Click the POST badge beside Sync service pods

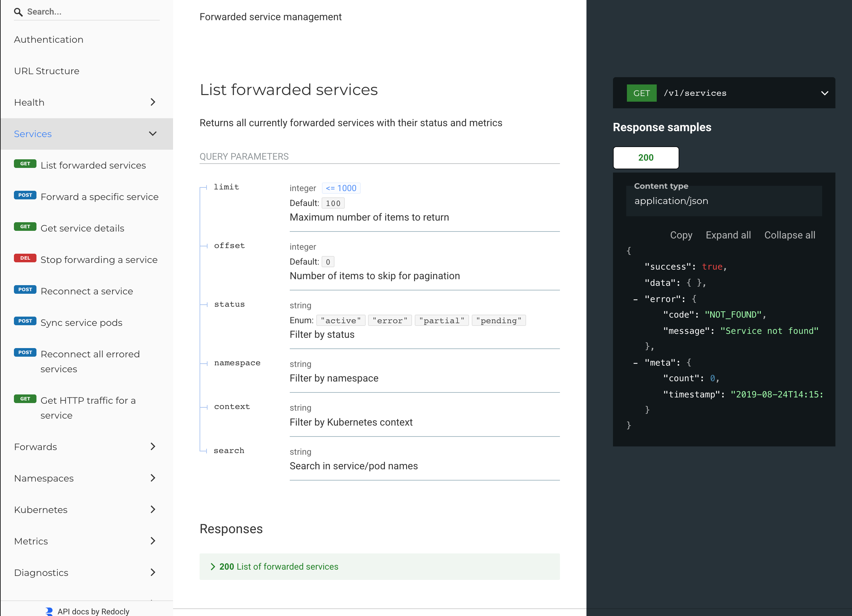click(25, 321)
